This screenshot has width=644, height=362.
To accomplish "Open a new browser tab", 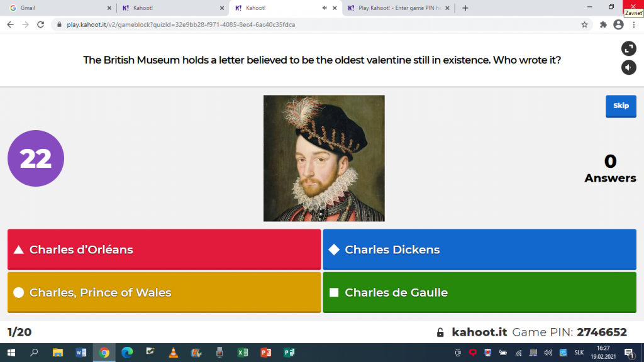I will click(x=465, y=8).
